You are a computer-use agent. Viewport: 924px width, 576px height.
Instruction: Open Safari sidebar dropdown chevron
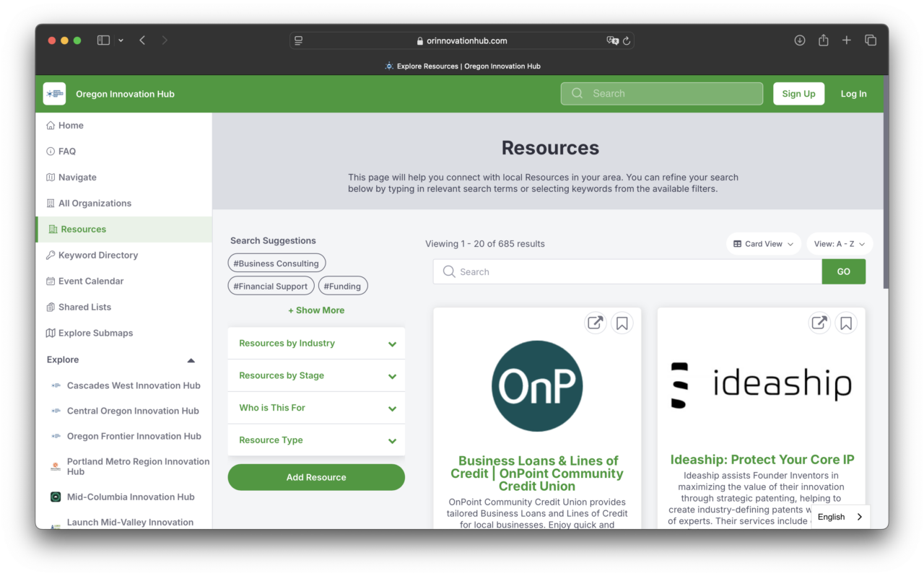[121, 40]
